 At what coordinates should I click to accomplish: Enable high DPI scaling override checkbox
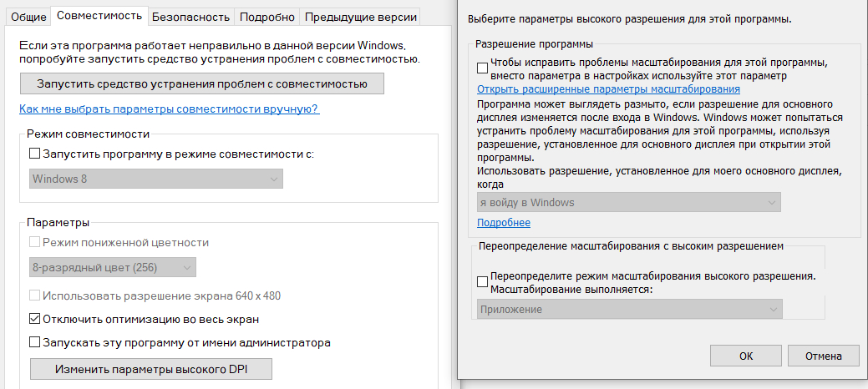click(x=482, y=282)
